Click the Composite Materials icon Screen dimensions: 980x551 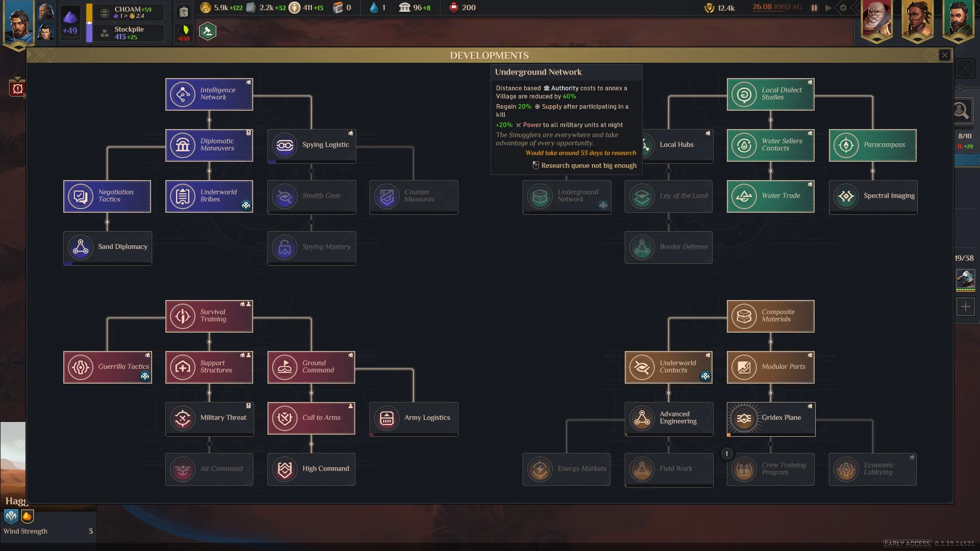click(x=744, y=316)
